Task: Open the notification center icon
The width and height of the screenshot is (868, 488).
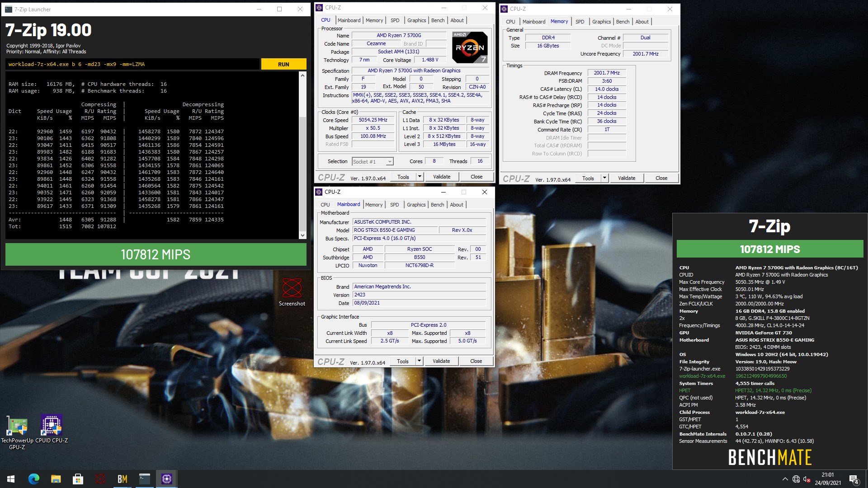Action: (854, 479)
